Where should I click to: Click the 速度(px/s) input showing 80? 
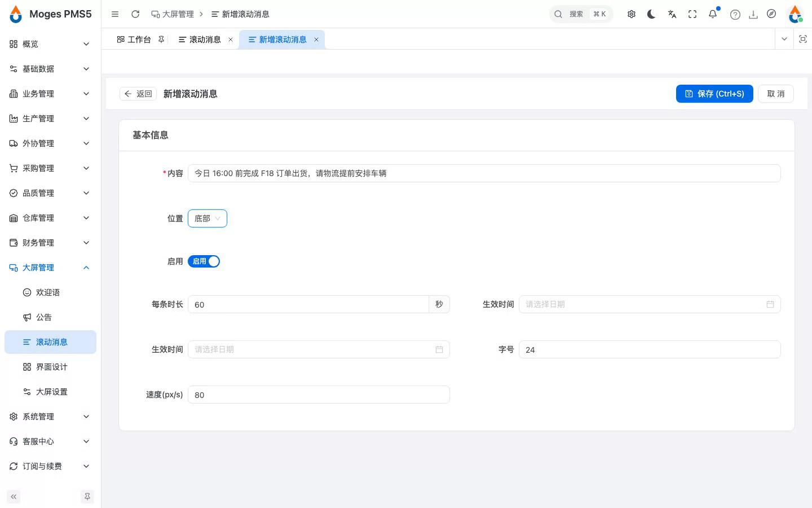click(x=319, y=395)
